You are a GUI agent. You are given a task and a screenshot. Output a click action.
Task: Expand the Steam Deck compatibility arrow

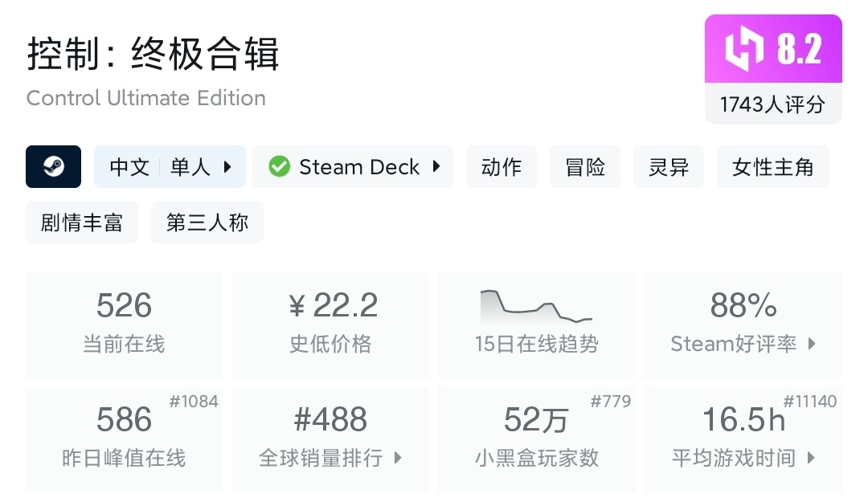click(x=436, y=167)
